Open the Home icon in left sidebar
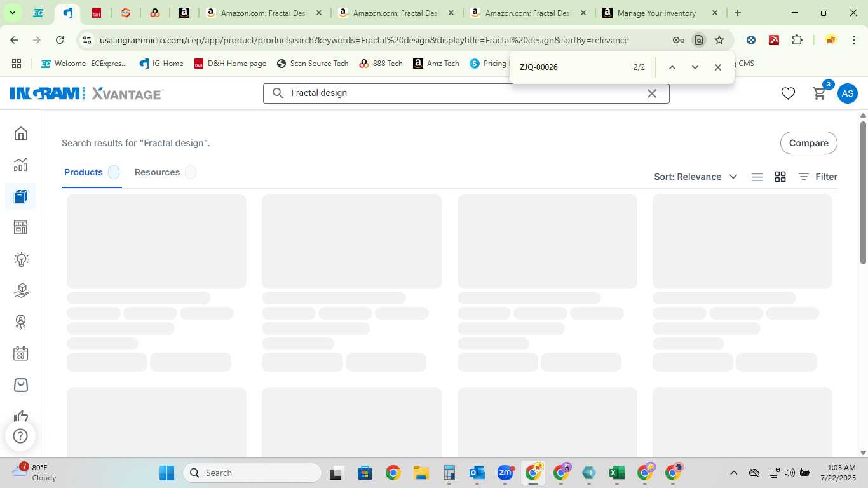868x488 pixels. (x=20, y=133)
